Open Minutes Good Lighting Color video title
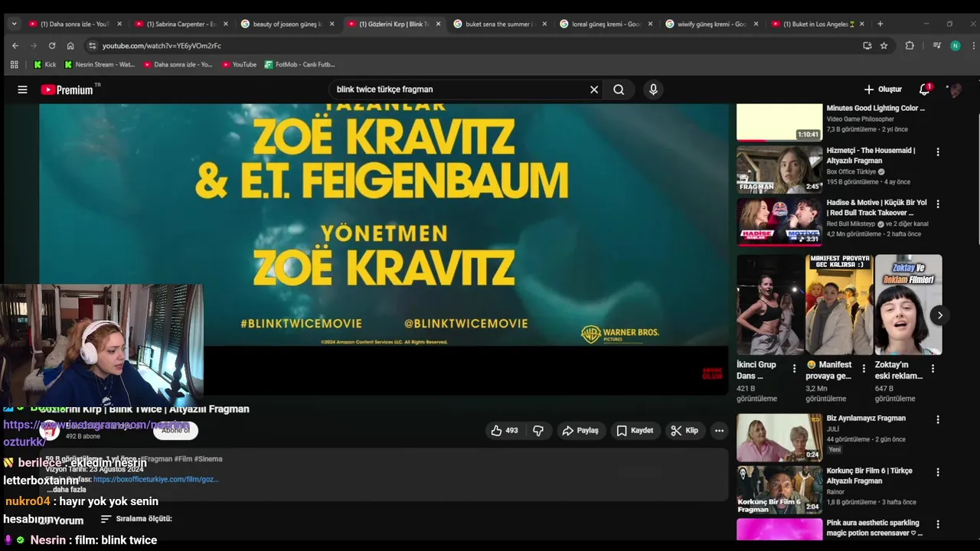This screenshot has width=980, height=551. (875, 108)
